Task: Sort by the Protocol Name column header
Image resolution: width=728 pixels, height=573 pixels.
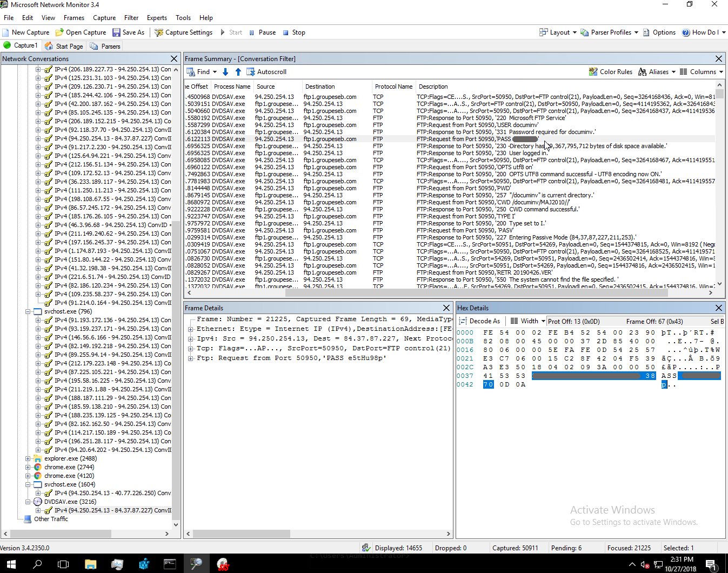Action: (x=393, y=86)
